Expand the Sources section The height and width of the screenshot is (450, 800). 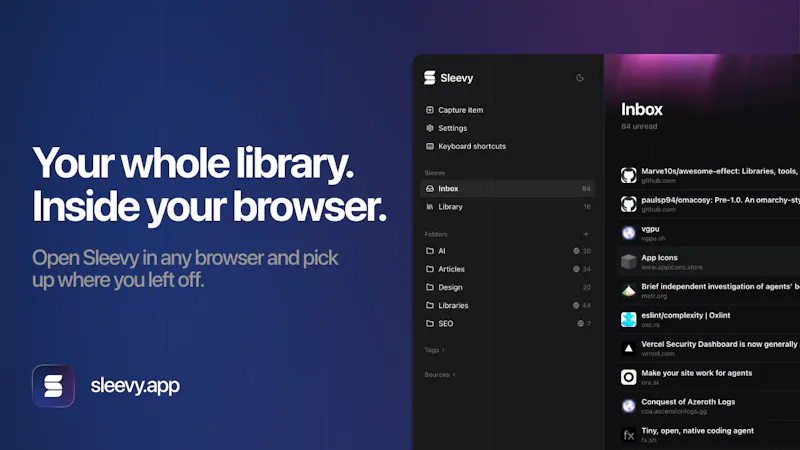pos(440,374)
